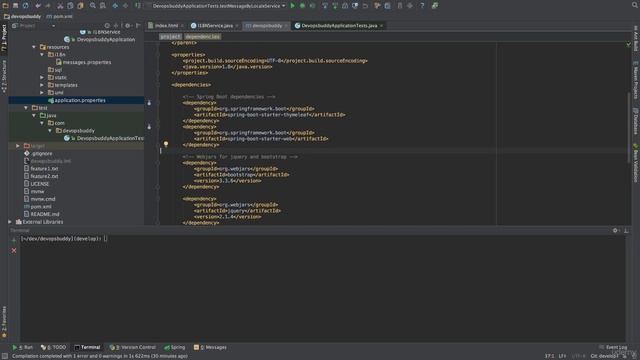Collapse the test folder

pos(26,108)
